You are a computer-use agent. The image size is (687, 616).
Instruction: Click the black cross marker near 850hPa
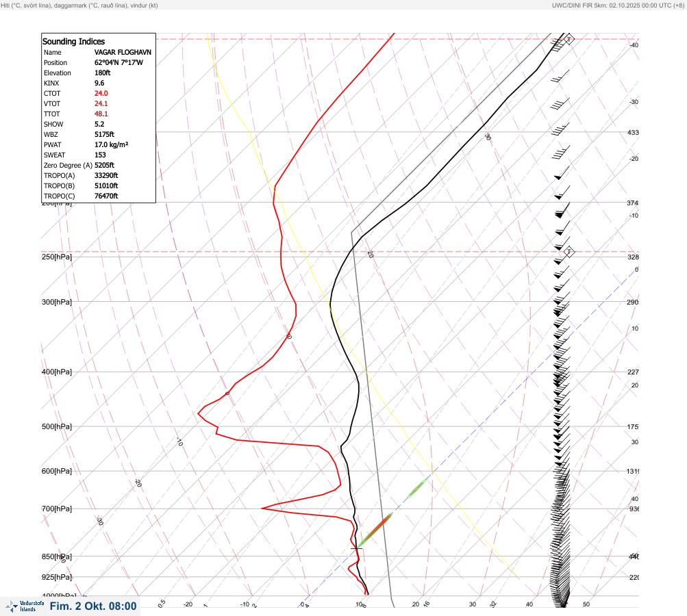(x=357, y=548)
